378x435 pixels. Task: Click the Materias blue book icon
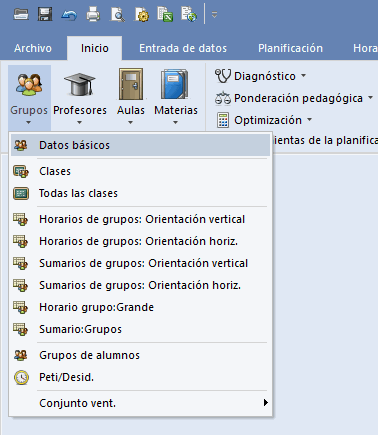(175, 84)
